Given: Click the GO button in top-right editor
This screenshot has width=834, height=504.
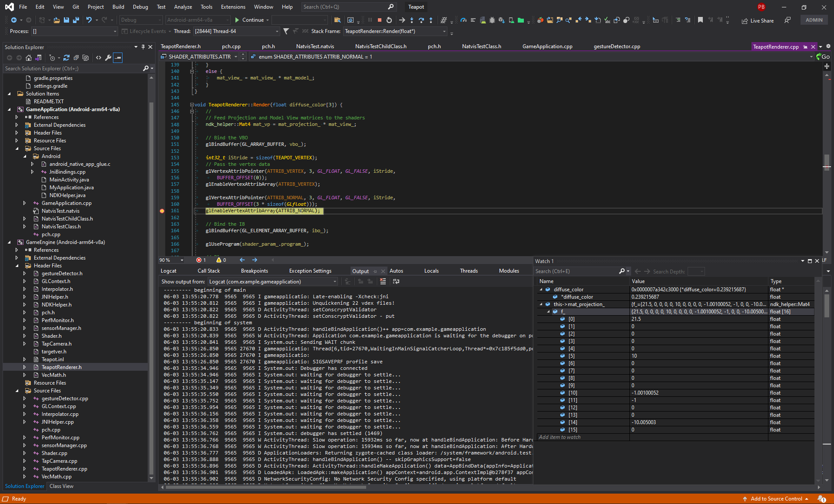Looking at the screenshot, I should click(823, 56).
